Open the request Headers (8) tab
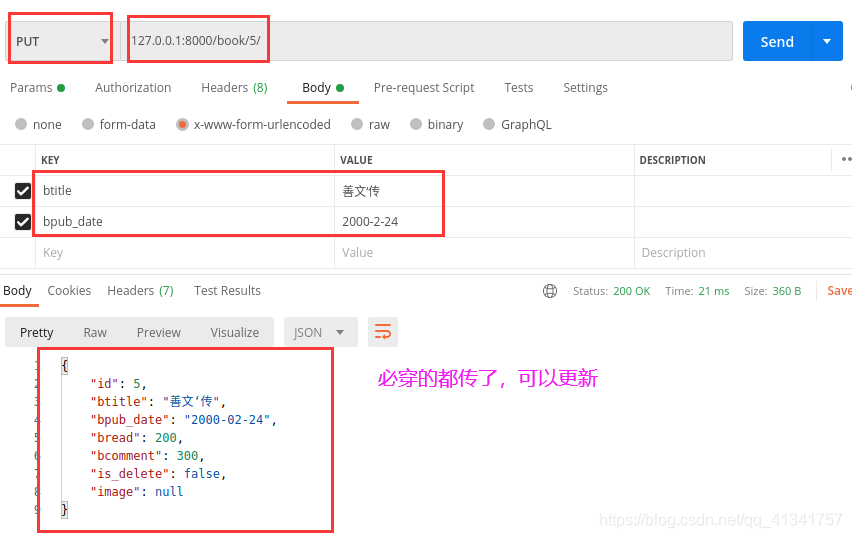The height and width of the screenshot is (538, 852). (x=234, y=87)
